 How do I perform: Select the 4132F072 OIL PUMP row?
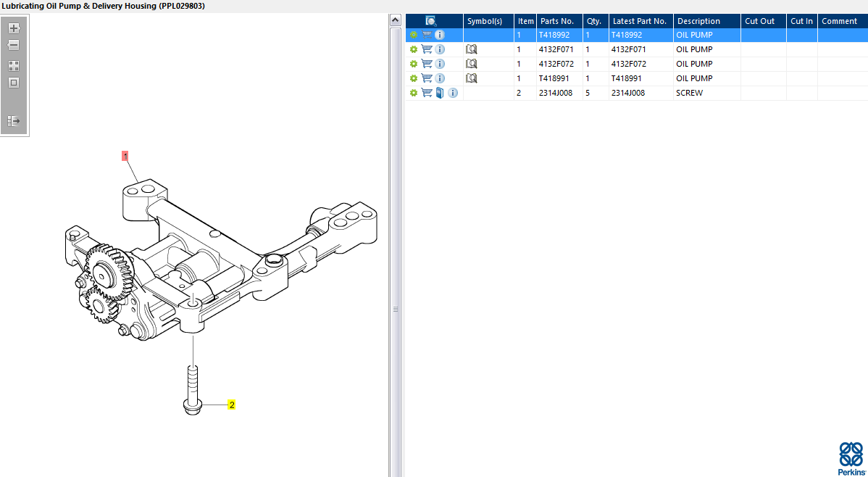click(x=694, y=64)
